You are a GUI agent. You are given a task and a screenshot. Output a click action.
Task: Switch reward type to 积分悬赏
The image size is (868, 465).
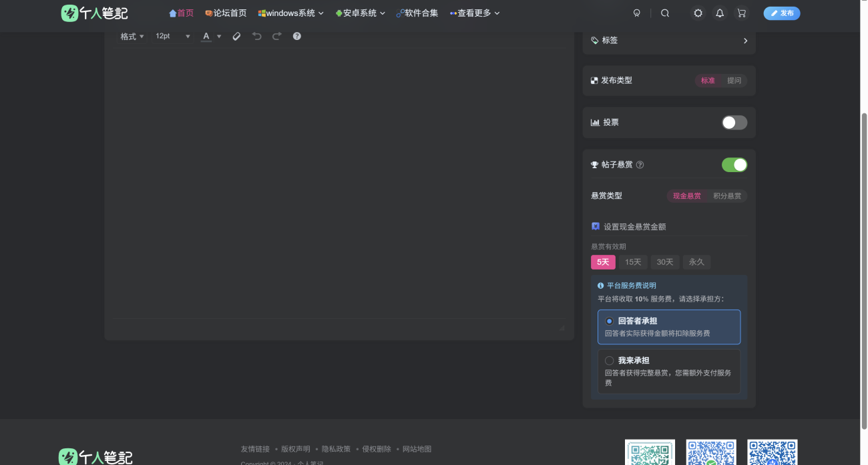(728, 195)
